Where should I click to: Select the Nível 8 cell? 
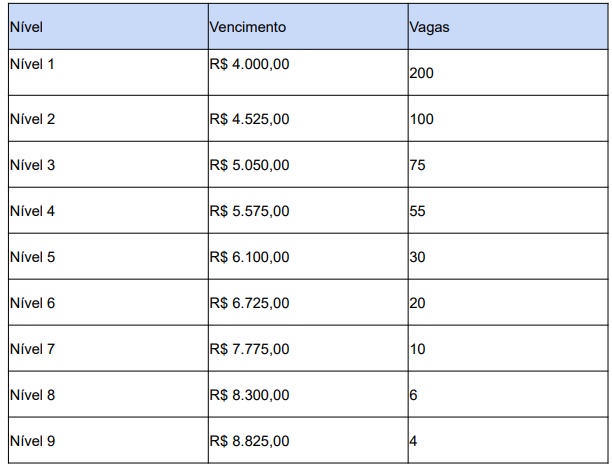click(32, 395)
